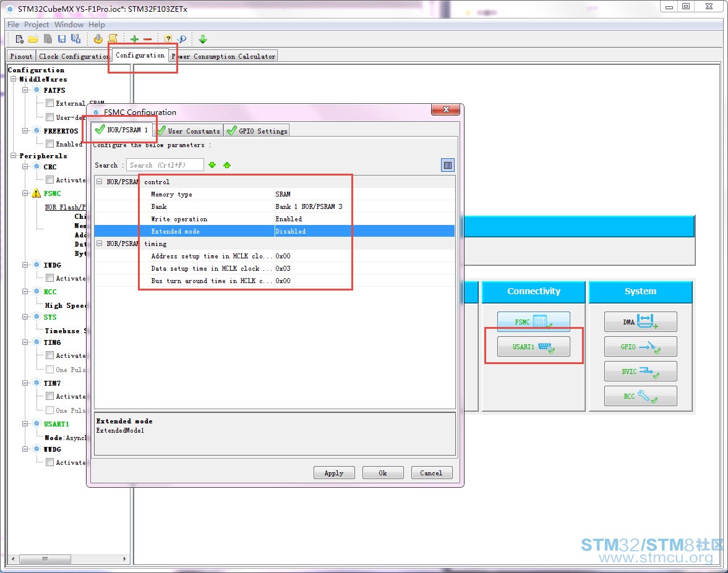Image resolution: width=728 pixels, height=573 pixels.
Task: Open the Project menu
Action: (36, 25)
